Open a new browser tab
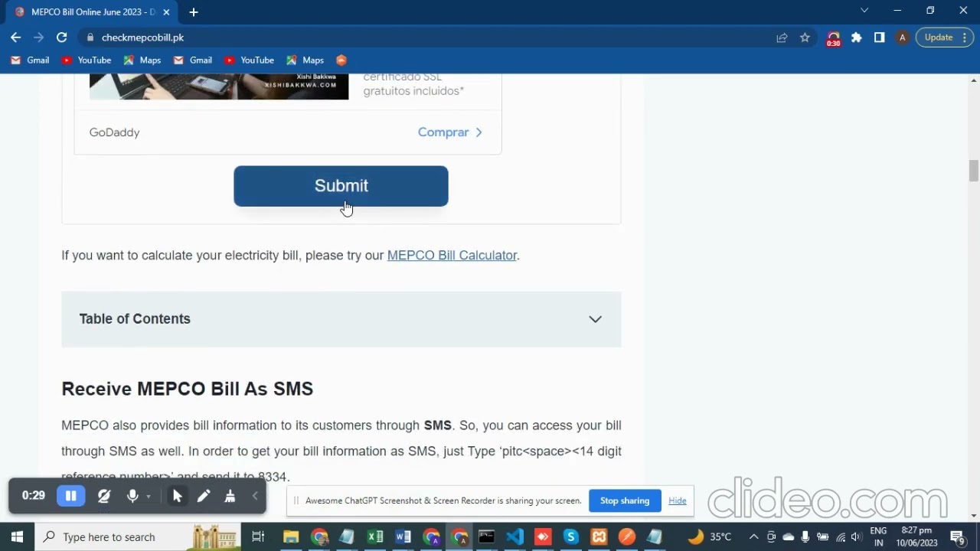This screenshot has height=551, width=980. 193,12
